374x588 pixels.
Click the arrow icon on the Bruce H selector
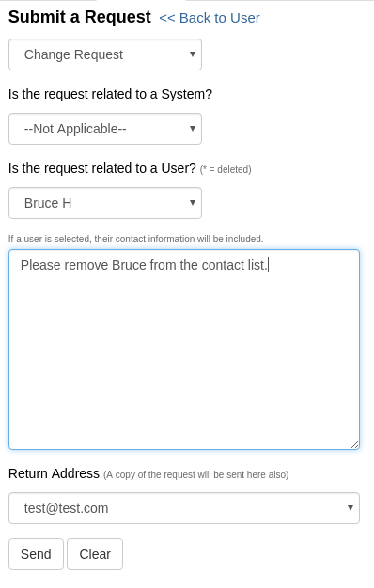click(x=193, y=203)
